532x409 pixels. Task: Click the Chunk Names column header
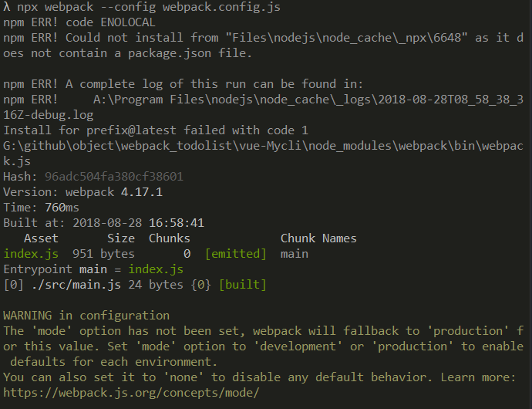tap(318, 238)
